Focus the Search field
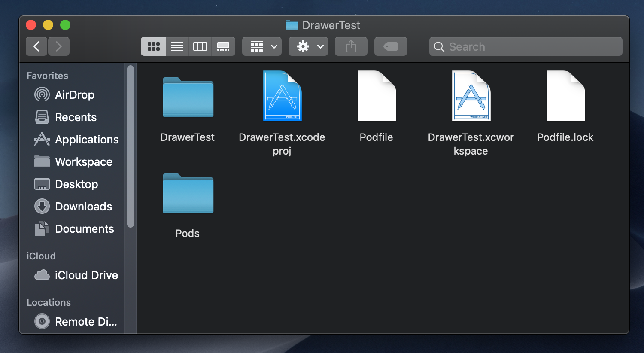Viewport: 644px width, 353px height. coord(526,46)
